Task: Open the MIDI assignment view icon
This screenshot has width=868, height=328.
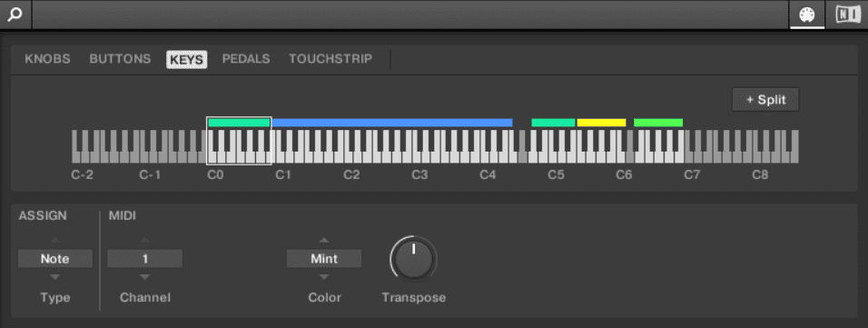Action: (806, 15)
